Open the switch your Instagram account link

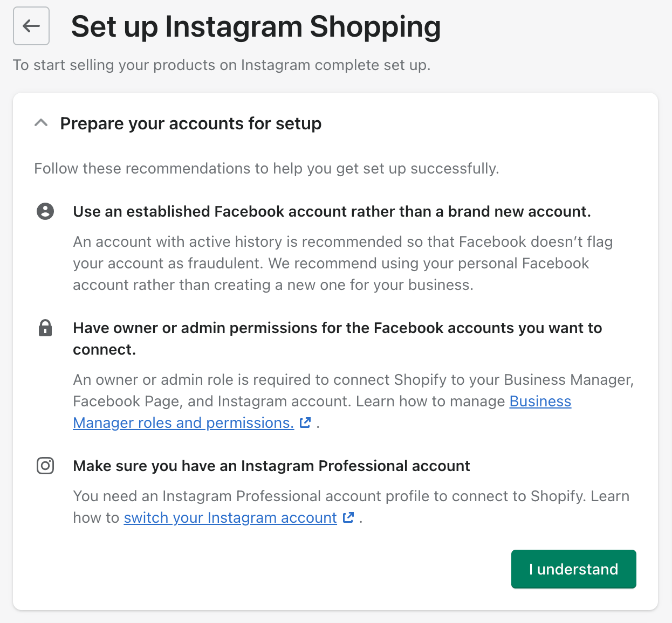(x=230, y=518)
